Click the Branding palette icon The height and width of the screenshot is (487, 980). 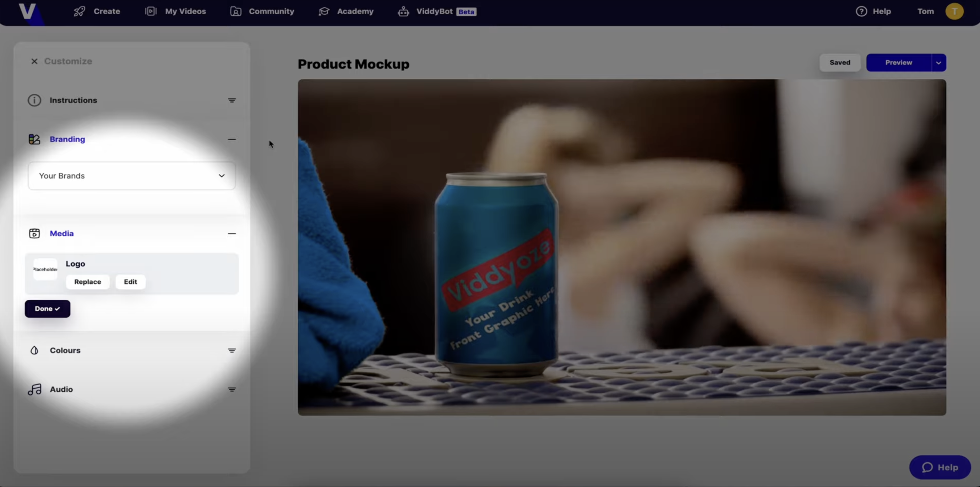coord(34,139)
